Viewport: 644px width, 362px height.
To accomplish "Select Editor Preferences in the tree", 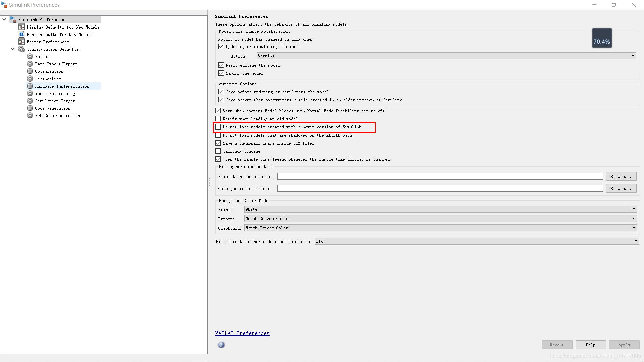I will 48,42.
